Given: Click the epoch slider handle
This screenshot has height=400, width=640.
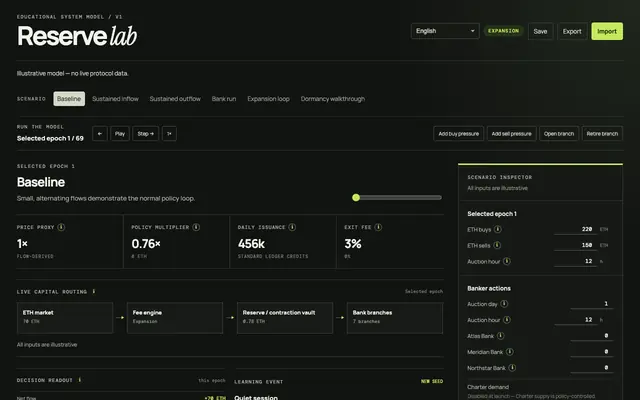Looking at the screenshot, I should (356, 198).
